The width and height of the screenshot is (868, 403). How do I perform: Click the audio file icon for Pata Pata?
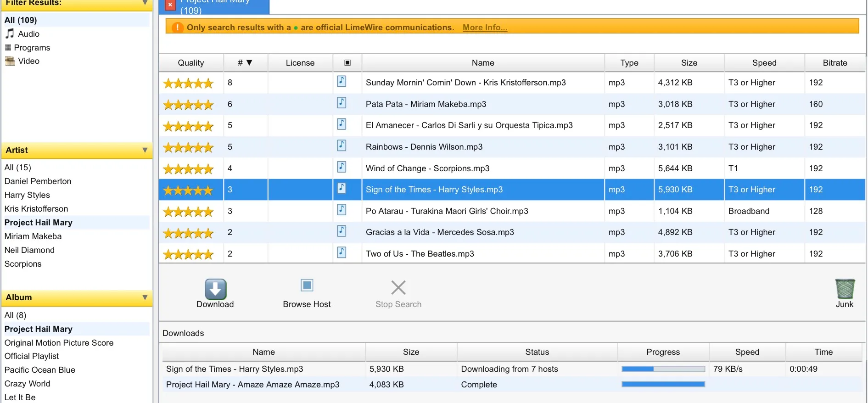pyautogui.click(x=342, y=103)
